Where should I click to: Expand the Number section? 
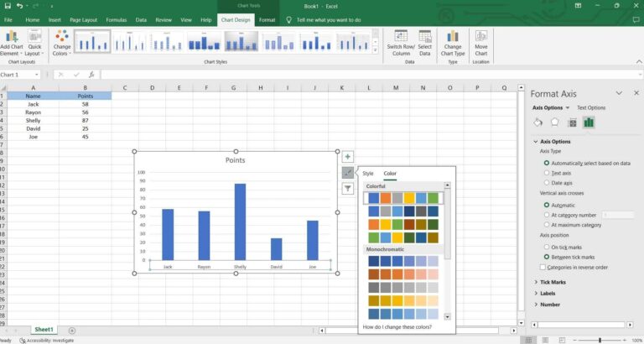pos(536,305)
